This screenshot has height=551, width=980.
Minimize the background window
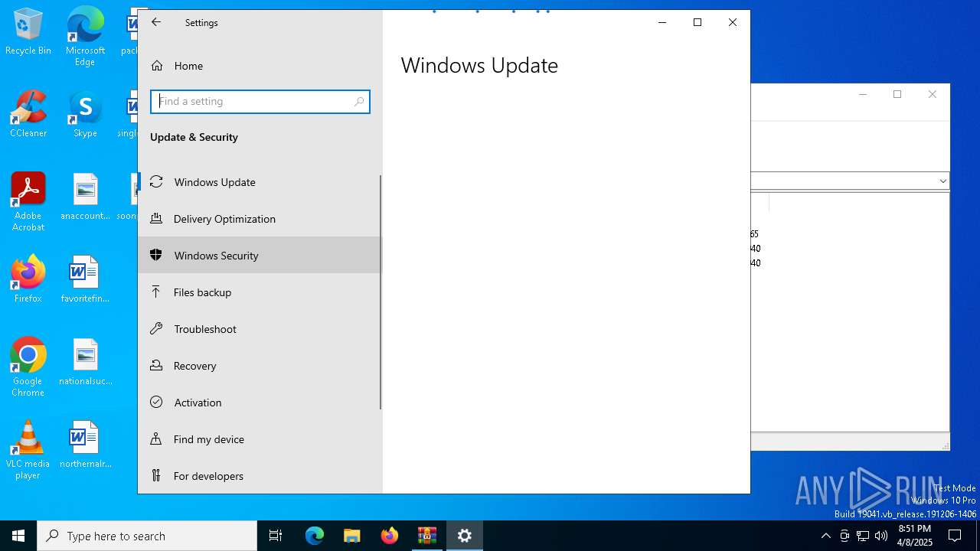pyautogui.click(x=863, y=94)
